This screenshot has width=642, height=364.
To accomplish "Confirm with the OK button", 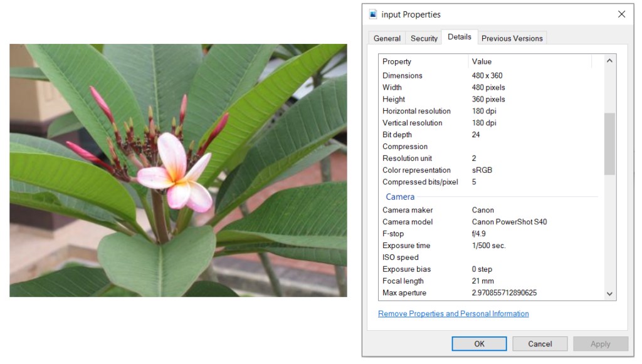I will point(479,343).
